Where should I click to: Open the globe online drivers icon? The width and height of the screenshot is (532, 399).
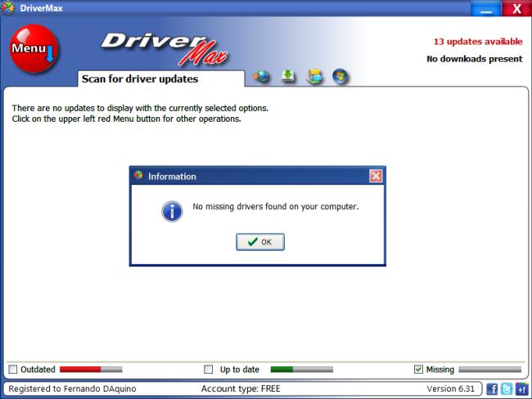click(261, 76)
